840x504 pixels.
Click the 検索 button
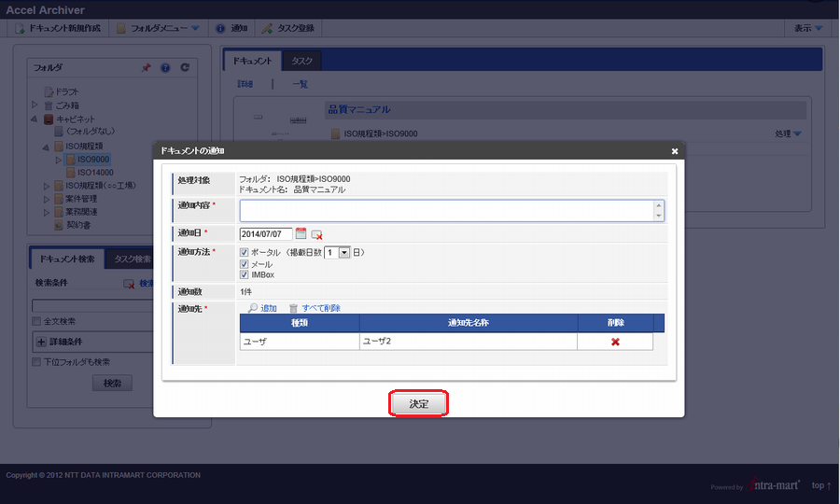click(x=112, y=384)
